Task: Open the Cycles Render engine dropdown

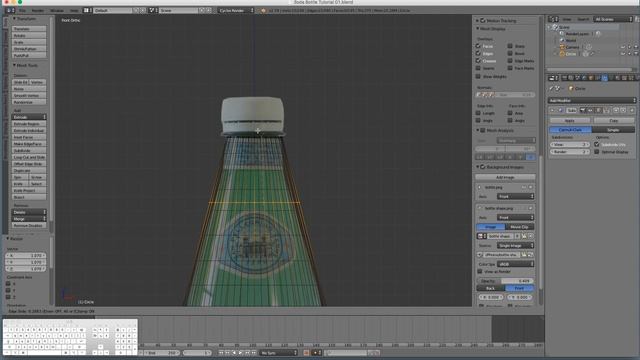Action: (x=236, y=10)
